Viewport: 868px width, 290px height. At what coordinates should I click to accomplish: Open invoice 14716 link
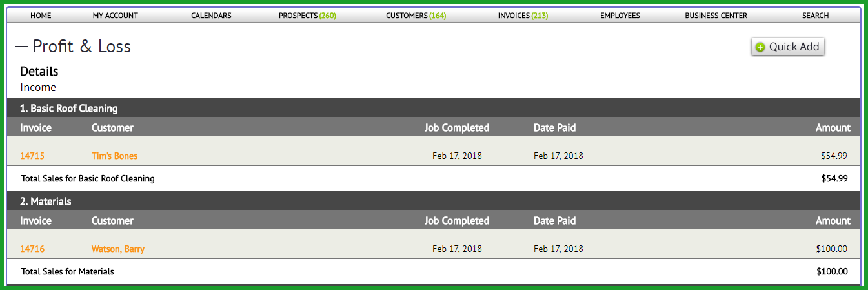[x=32, y=249]
